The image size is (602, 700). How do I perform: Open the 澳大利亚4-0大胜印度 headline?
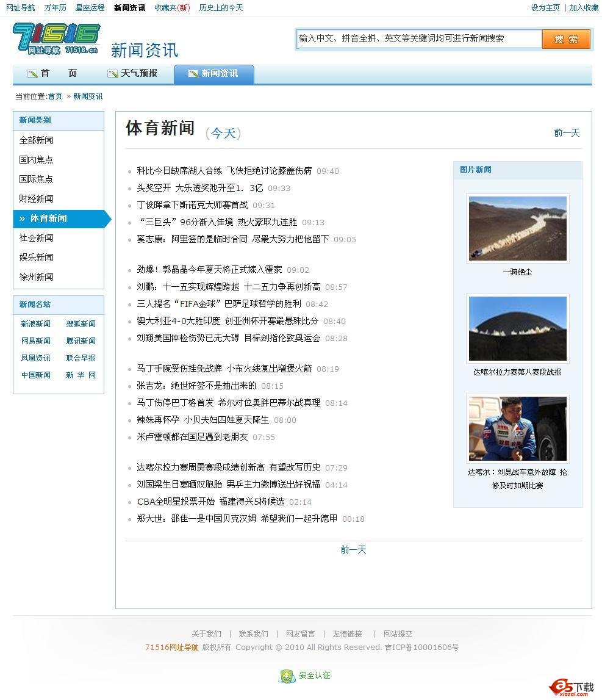point(228,320)
